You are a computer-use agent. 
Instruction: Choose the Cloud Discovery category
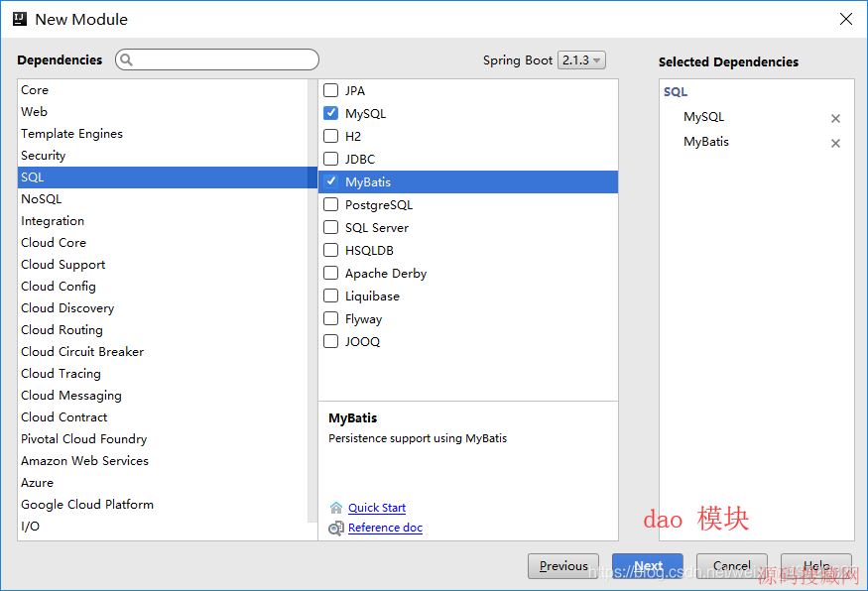(67, 308)
